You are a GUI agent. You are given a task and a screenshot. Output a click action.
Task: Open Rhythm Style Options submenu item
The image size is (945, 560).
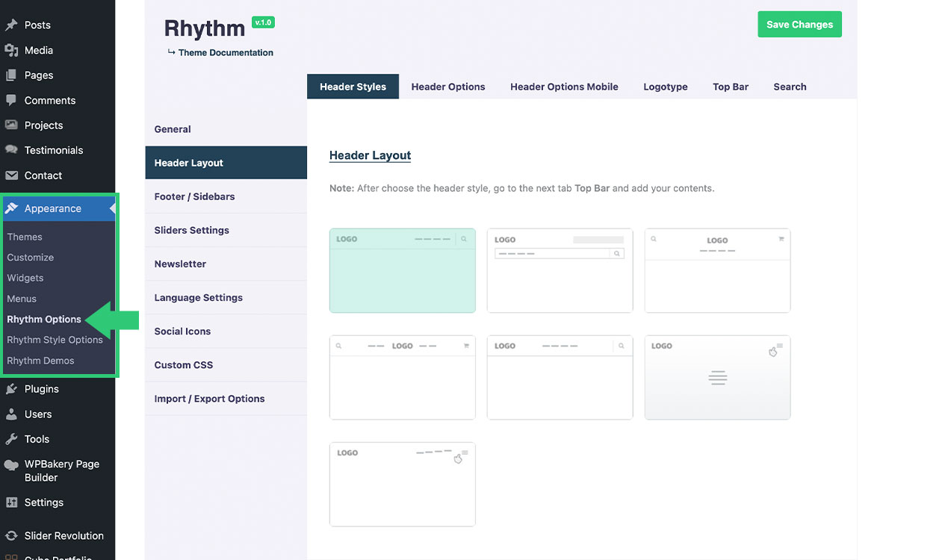click(55, 340)
